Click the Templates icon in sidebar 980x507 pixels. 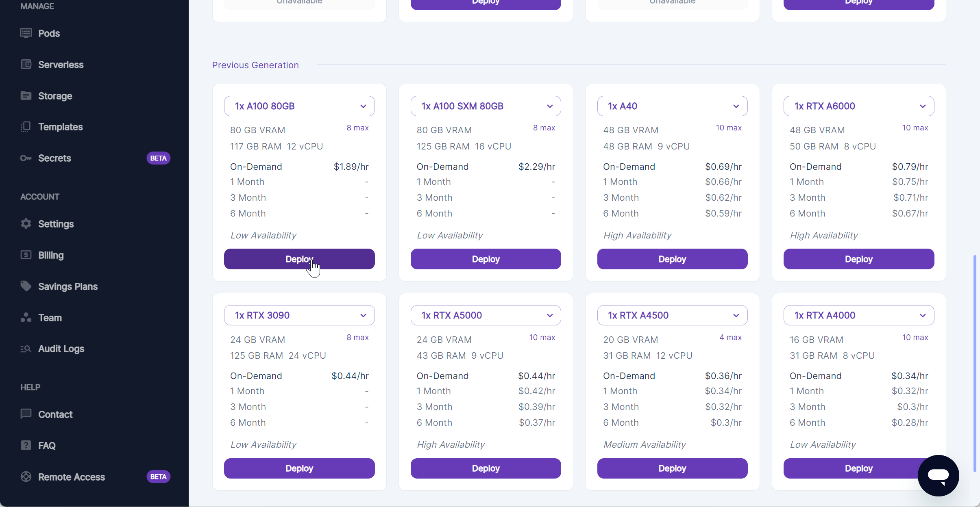[x=26, y=127]
